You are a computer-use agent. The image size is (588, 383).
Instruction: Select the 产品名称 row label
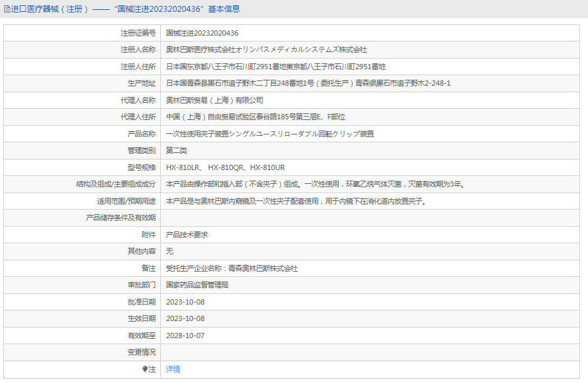(x=141, y=134)
